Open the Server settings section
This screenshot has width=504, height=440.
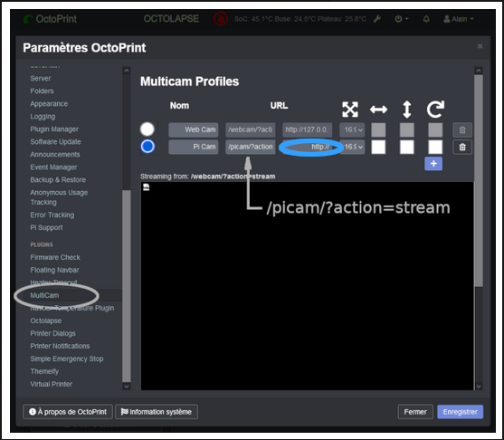41,78
